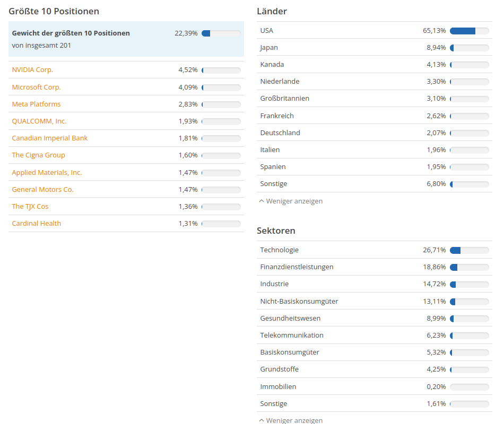504x424 pixels.
Task: Click the Technologie sector percentage bar
Action: click(469, 250)
